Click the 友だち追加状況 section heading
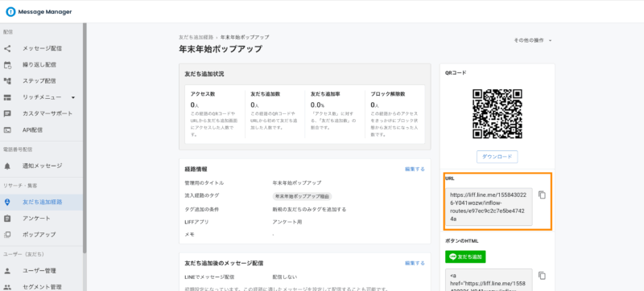644x291 pixels. tap(204, 74)
